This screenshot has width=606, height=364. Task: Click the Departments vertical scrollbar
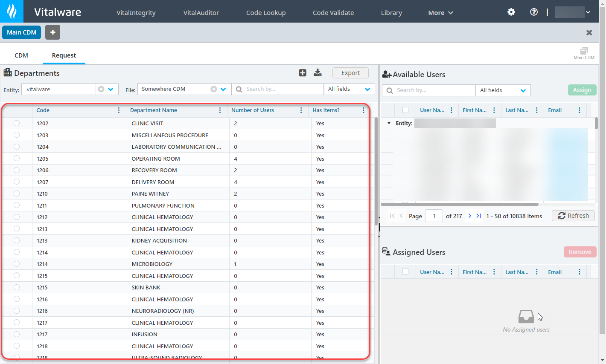(376, 170)
